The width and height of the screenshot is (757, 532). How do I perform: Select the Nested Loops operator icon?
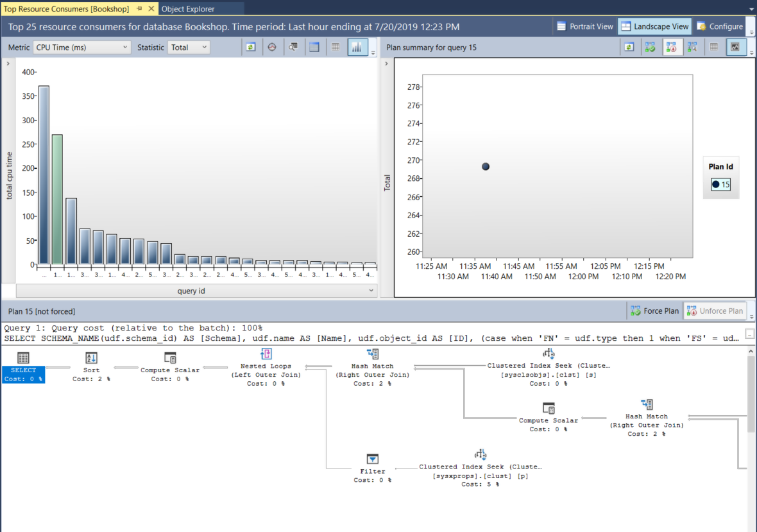[266, 354]
